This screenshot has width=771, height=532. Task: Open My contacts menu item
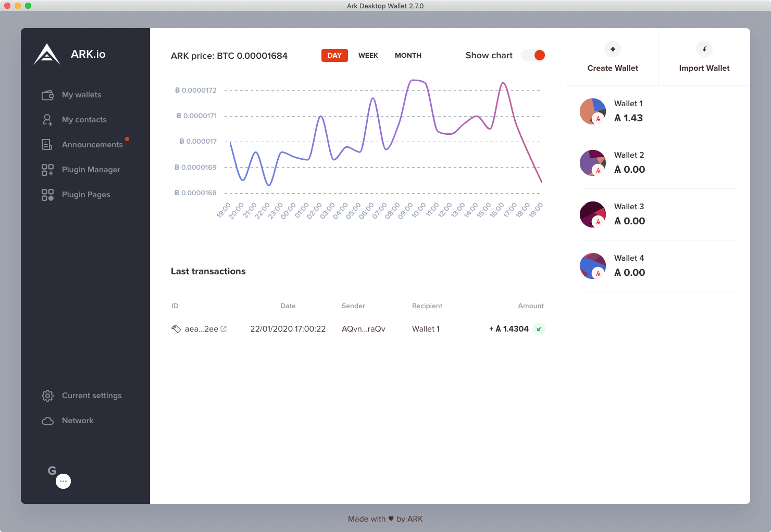pos(85,120)
